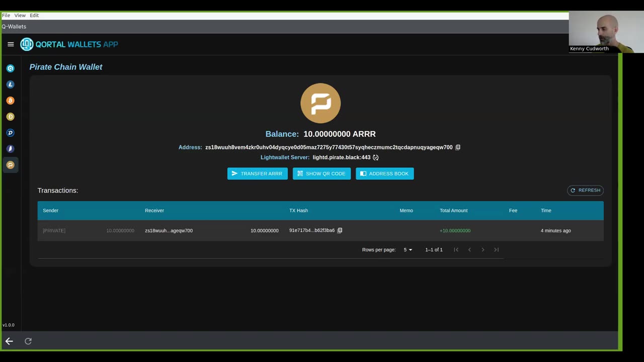This screenshot has width=644, height=362.
Task: Copy TX hash 91e717b4...b62f3ba6
Action: (x=340, y=230)
